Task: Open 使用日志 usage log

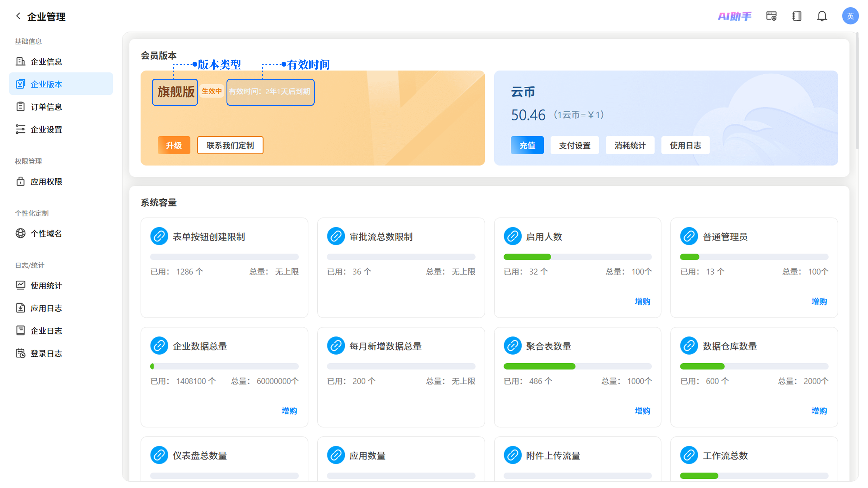Action: pos(685,145)
